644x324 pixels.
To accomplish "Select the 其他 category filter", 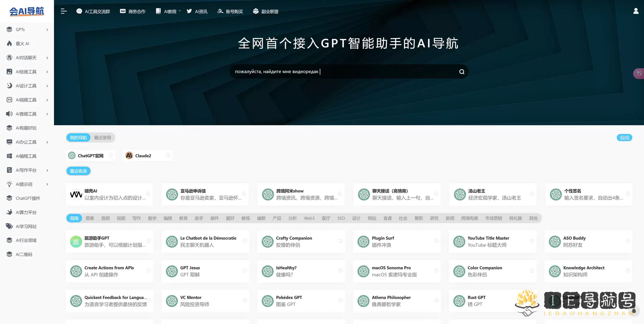I will click(533, 218).
